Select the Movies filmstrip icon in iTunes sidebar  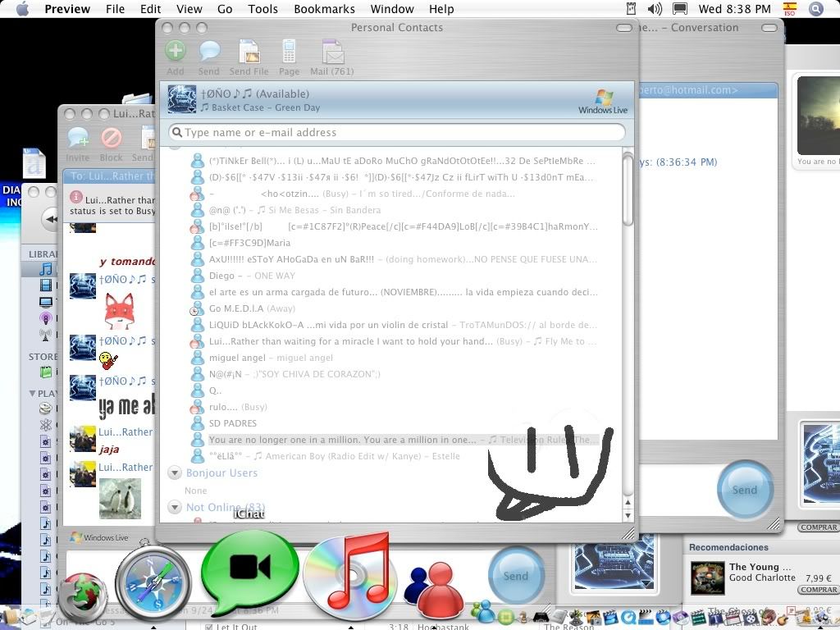point(46,285)
